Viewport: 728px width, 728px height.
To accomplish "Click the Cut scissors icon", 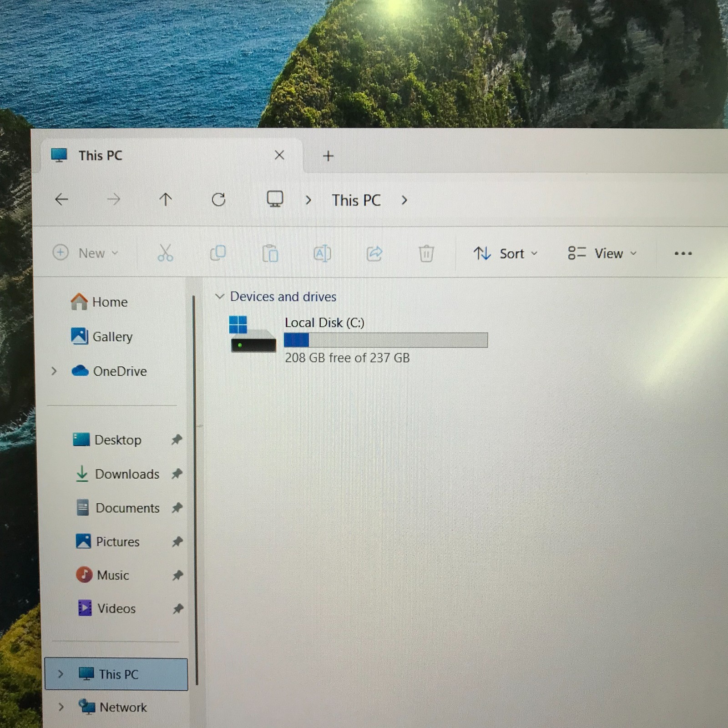I will tap(165, 253).
